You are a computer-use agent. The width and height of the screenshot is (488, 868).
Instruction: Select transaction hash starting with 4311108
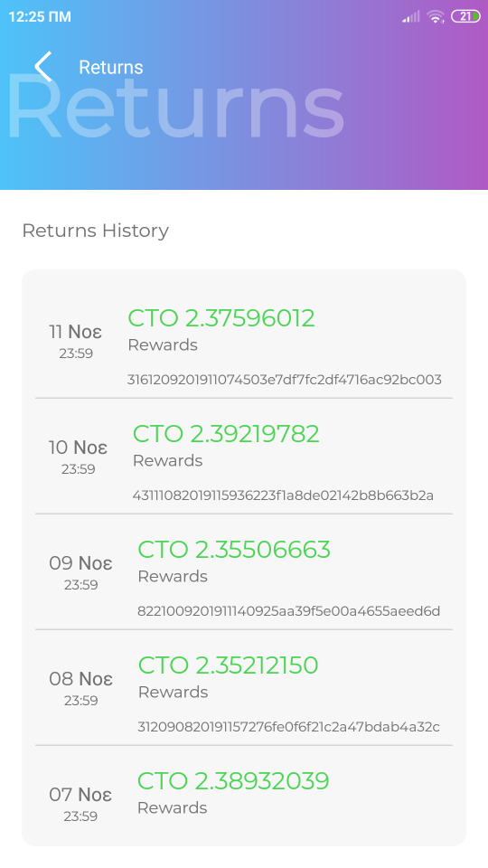[x=283, y=495]
